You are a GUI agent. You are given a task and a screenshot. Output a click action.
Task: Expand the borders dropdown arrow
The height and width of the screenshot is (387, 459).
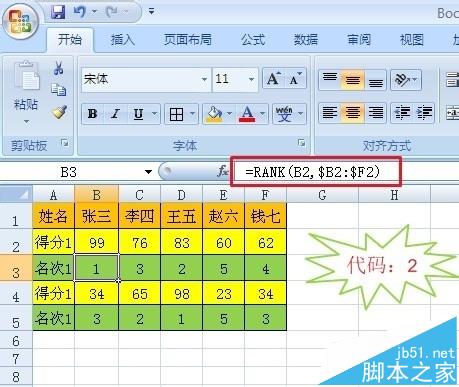point(192,114)
